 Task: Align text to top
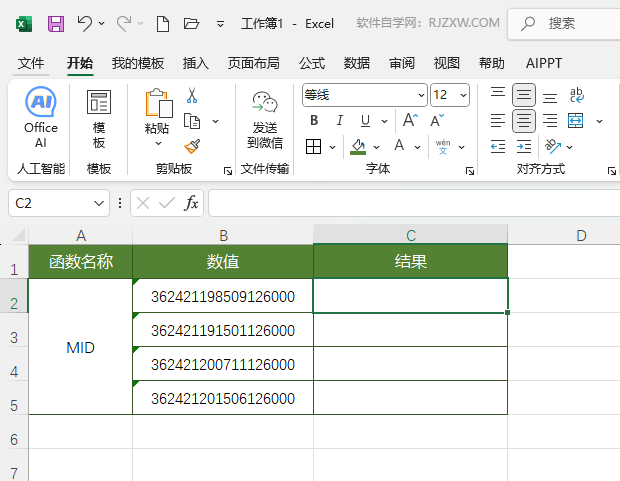point(498,95)
